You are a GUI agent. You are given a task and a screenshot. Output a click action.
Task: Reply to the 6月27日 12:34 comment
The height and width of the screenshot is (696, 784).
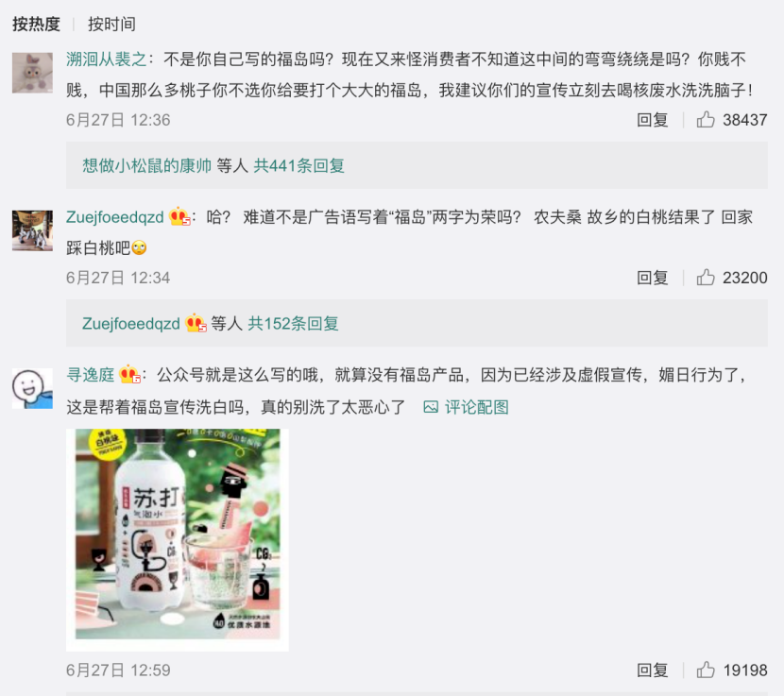[652, 278]
